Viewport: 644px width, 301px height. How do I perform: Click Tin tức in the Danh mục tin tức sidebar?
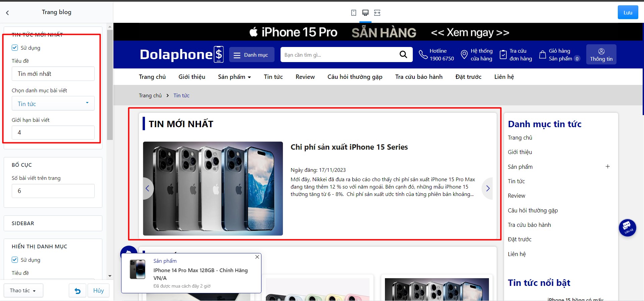tap(516, 181)
